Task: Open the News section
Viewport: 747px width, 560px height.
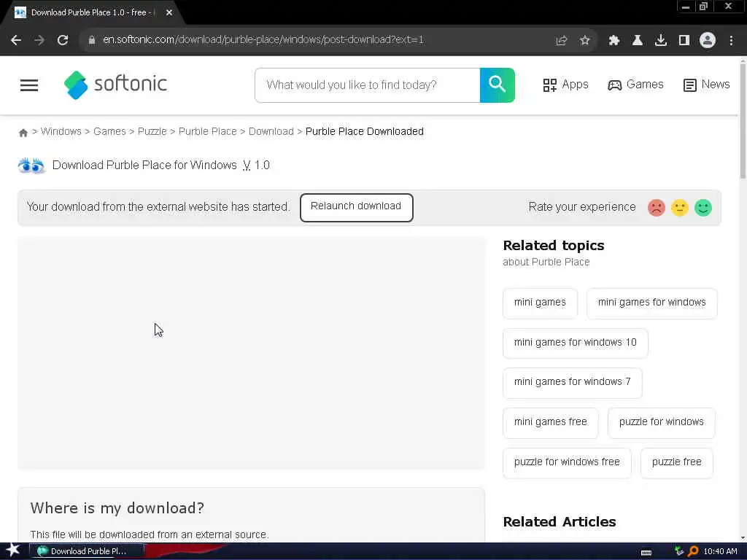Action: pos(706,85)
